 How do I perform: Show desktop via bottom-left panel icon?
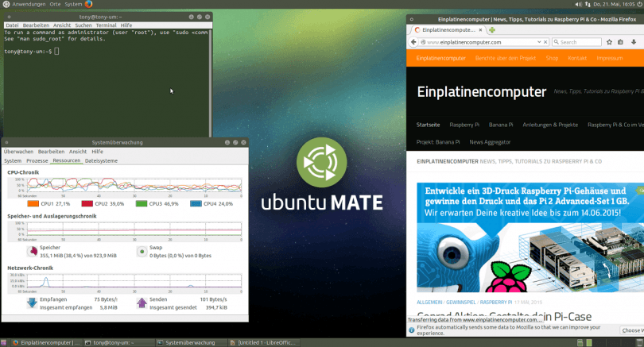point(4,343)
